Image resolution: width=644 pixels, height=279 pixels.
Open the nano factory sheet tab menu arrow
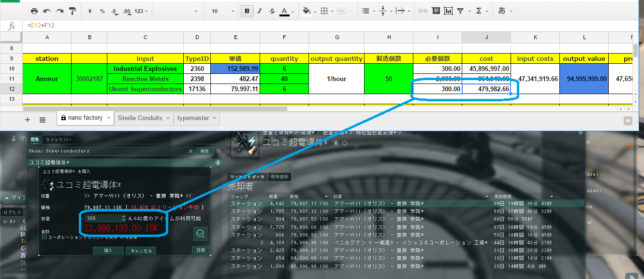coord(108,118)
